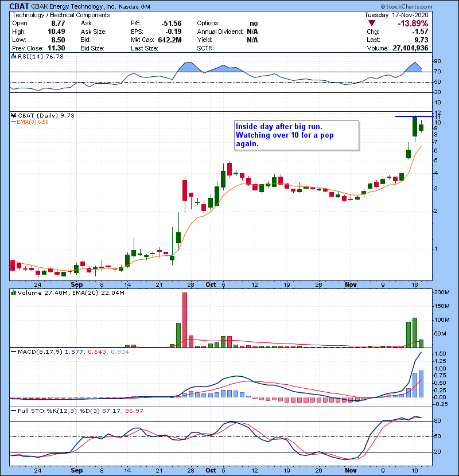
Task: Click the Ask Size label
Action: 94,32
